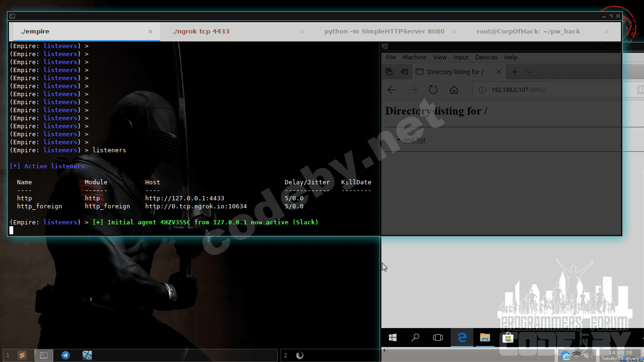The height and width of the screenshot is (362, 644).
Task: Click the Edge home button
Action: 454,90
